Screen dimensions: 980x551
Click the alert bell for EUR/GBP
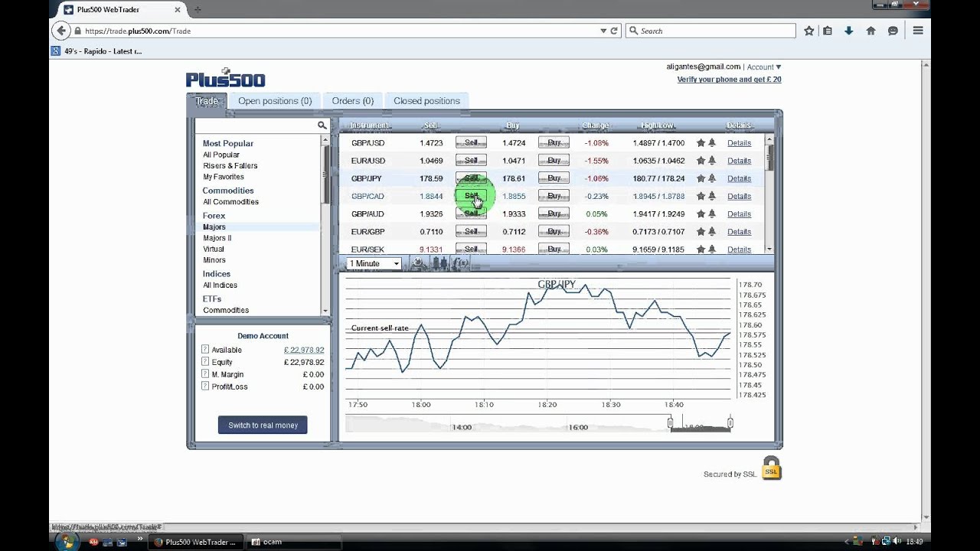tap(712, 231)
